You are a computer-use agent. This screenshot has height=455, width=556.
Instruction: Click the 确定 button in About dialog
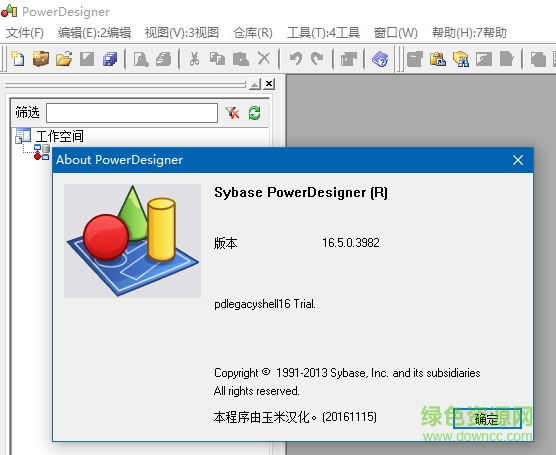pos(487,418)
